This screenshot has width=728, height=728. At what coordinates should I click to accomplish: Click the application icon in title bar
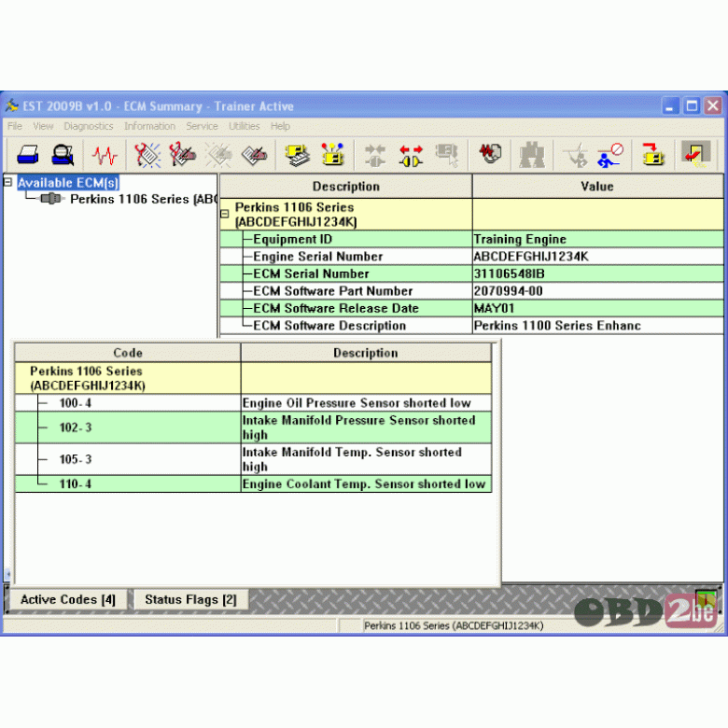coord(11,106)
